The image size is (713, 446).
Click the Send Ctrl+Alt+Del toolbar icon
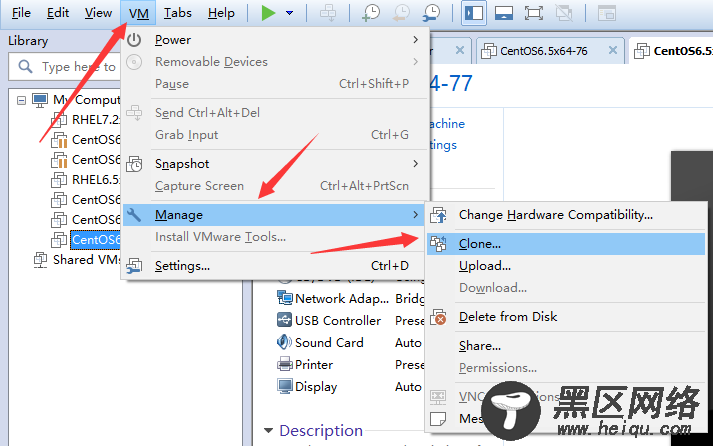(x=328, y=13)
